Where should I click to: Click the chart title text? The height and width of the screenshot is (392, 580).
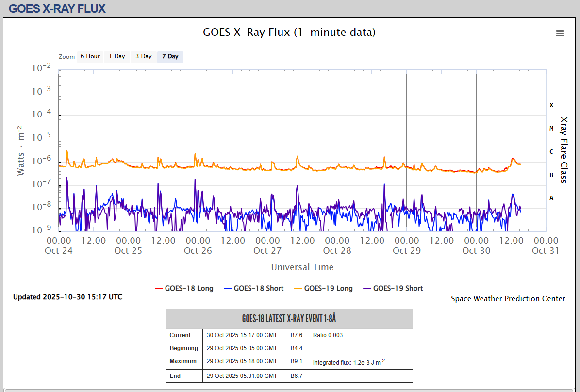click(289, 33)
